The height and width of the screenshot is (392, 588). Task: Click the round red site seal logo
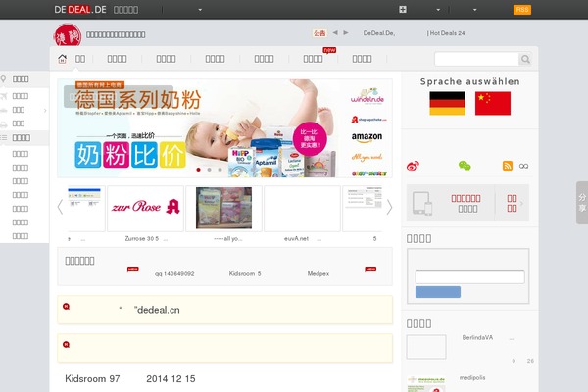point(68,36)
